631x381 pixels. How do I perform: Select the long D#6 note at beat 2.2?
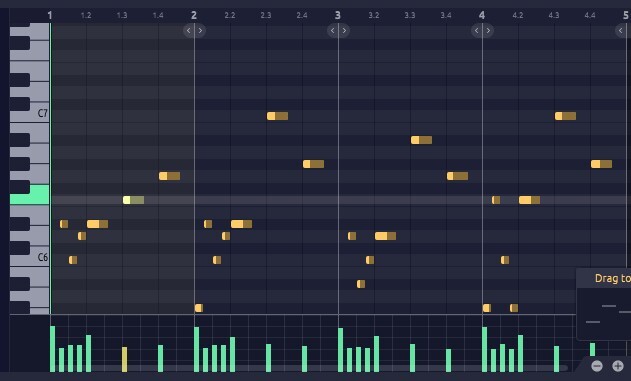click(241, 224)
